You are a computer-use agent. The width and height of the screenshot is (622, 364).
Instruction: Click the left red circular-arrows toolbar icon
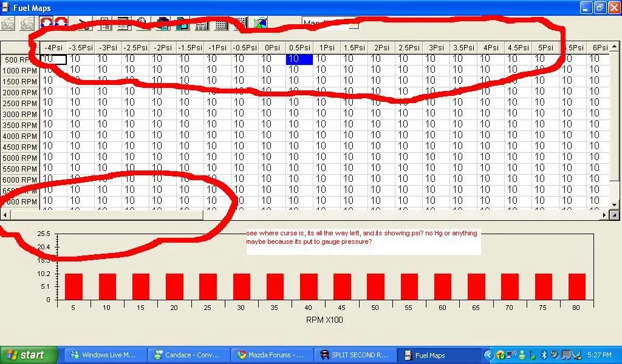pos(47,23)
